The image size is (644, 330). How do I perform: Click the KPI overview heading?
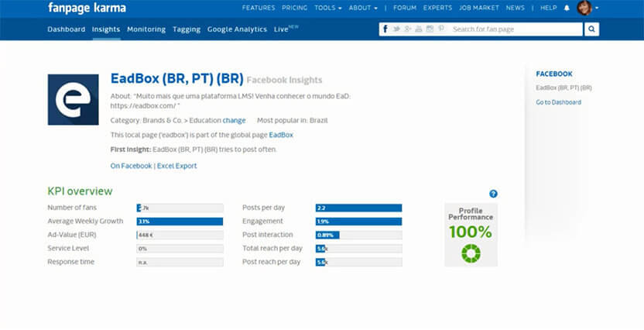80,191
